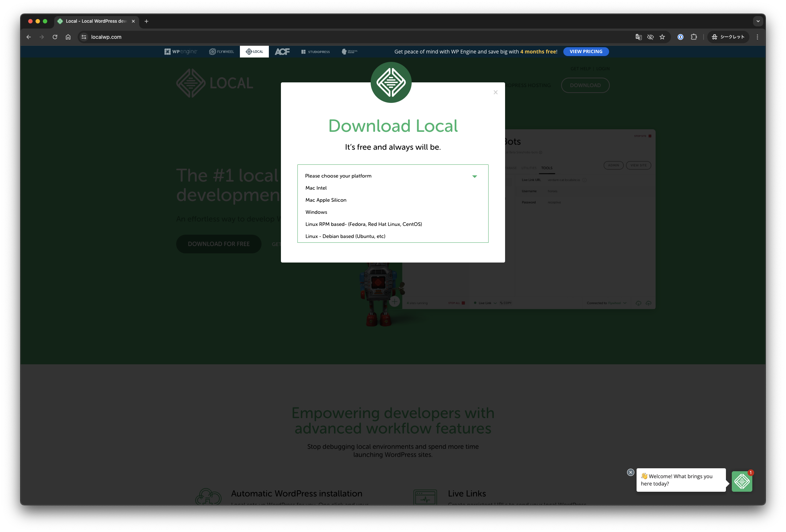Click the tracking protection eye icon

pos(650,37)
